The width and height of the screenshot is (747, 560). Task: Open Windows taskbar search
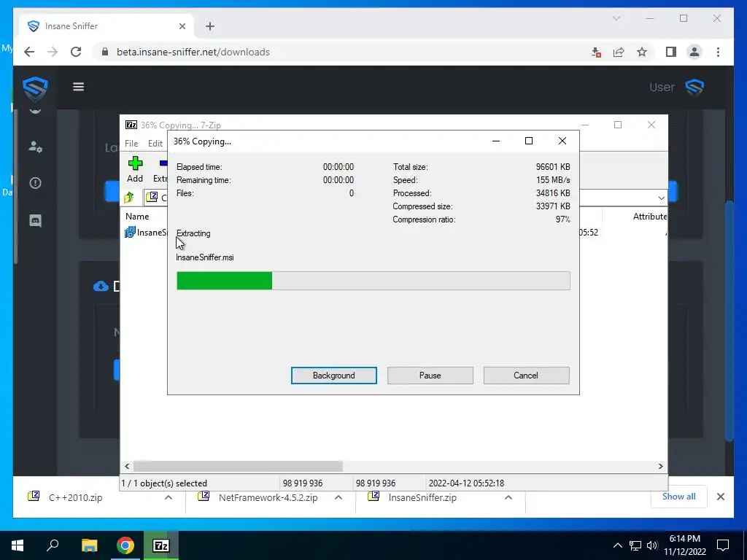[x=53, y=545]
